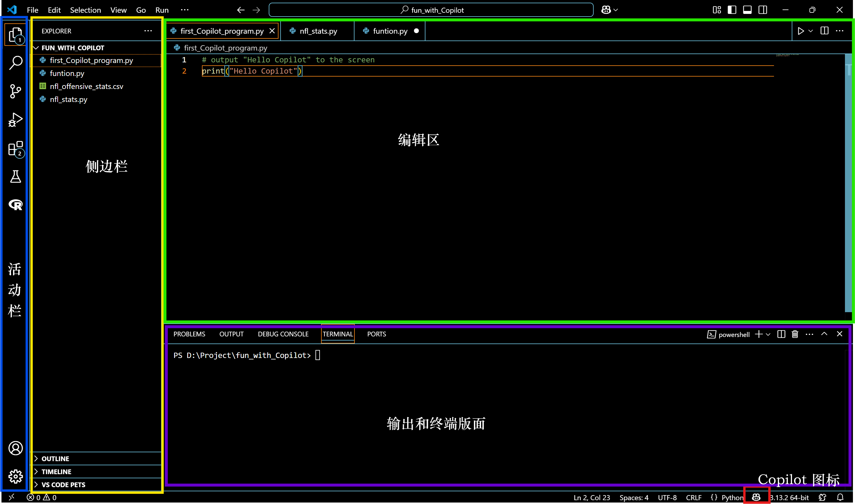Kill terminal with the trash icon
The height and width of the screenshot is (504, 855).
tap(795, 334)
